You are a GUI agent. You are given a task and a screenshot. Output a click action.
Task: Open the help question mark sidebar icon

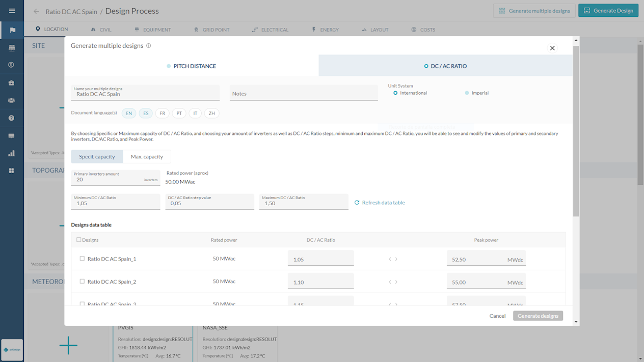click(x=12, y=118)
